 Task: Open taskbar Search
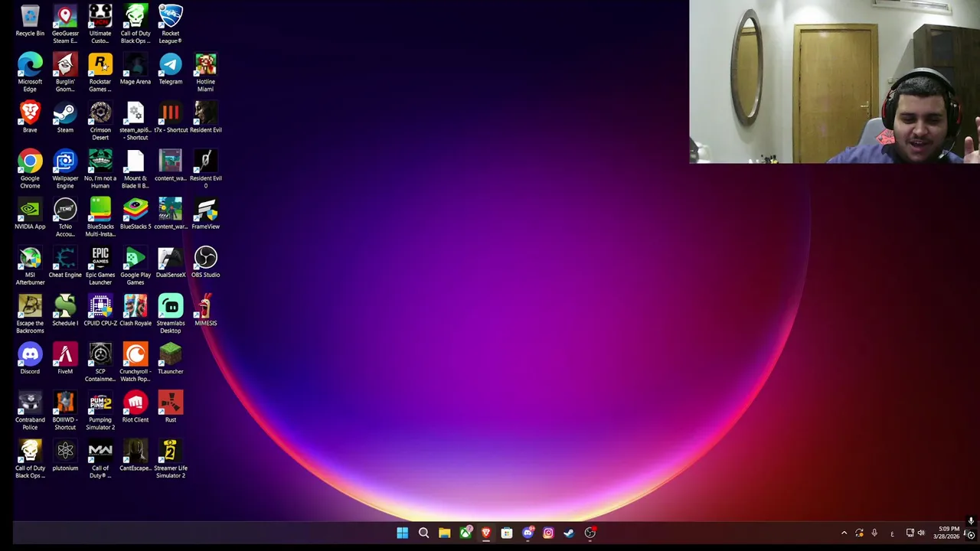[x=423, y=533]
